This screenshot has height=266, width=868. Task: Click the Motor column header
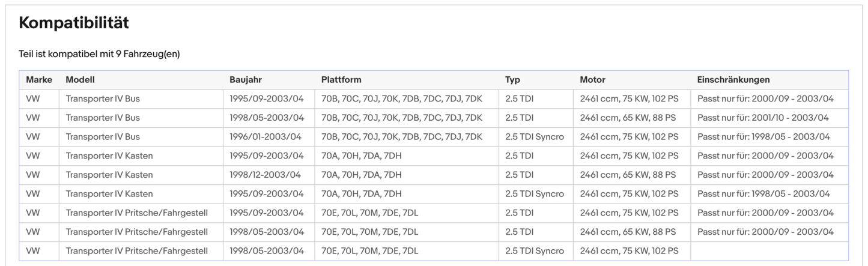pyautogui.click(x=592, y=80)
